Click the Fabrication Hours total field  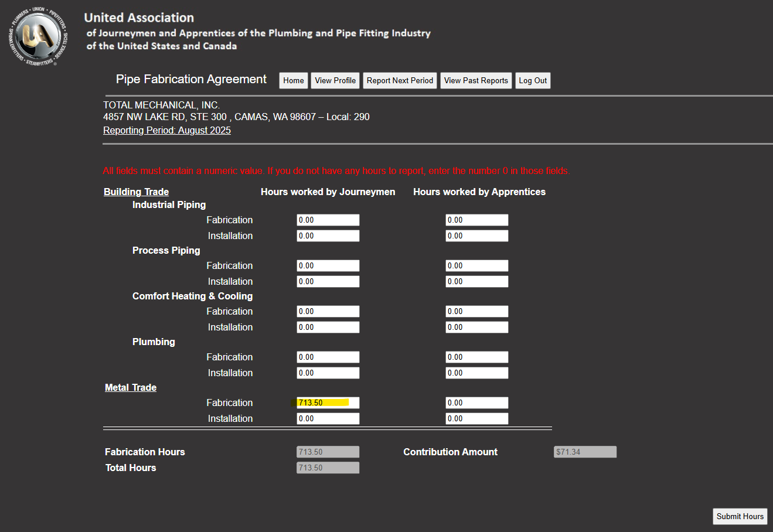click(x=328, y=452)
